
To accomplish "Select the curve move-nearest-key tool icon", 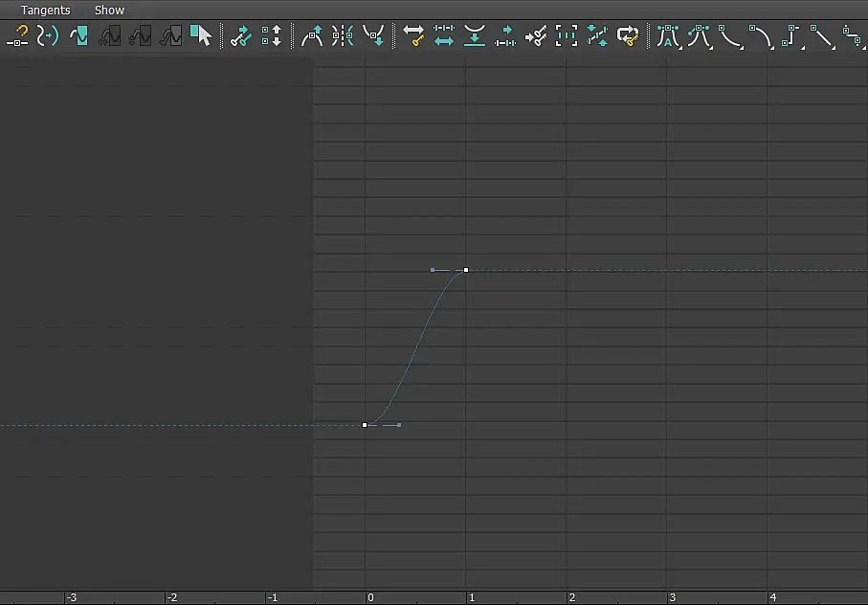I will tap(48, 36).
